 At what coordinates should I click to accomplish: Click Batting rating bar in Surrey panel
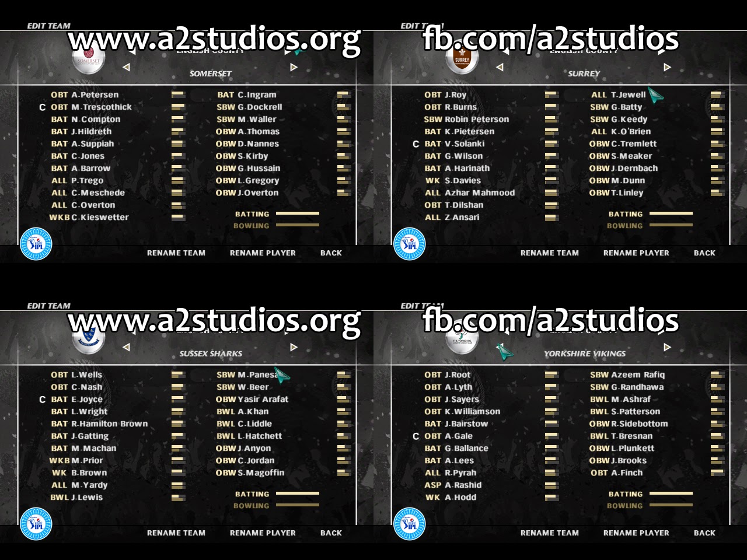pyautogui.click(x=671, y=213)
